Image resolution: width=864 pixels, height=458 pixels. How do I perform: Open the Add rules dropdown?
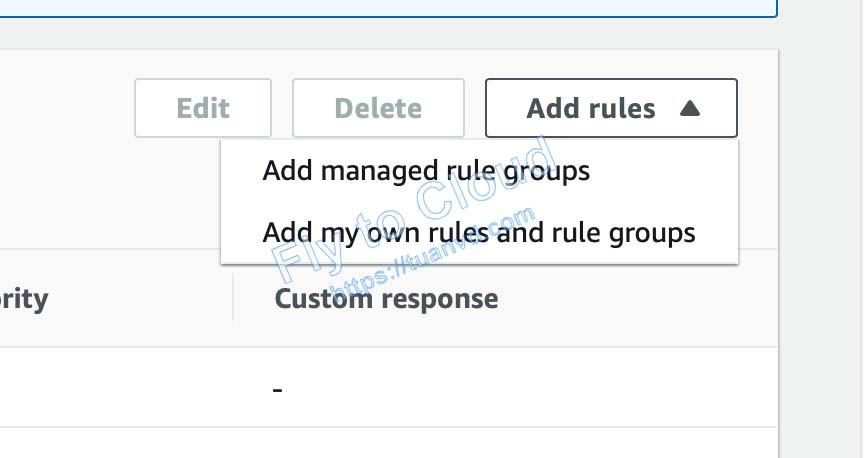(x=591, y=108)
